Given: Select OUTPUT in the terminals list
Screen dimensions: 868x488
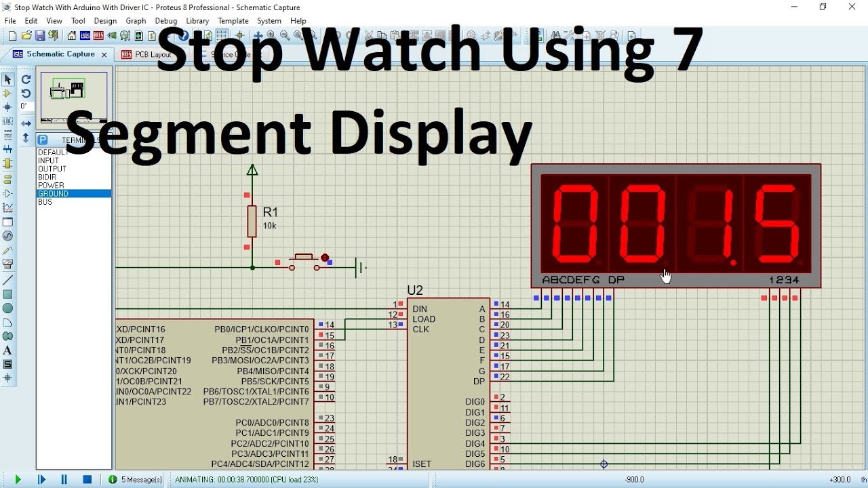Looking at the screenshot, I should (x=74, y=169).
